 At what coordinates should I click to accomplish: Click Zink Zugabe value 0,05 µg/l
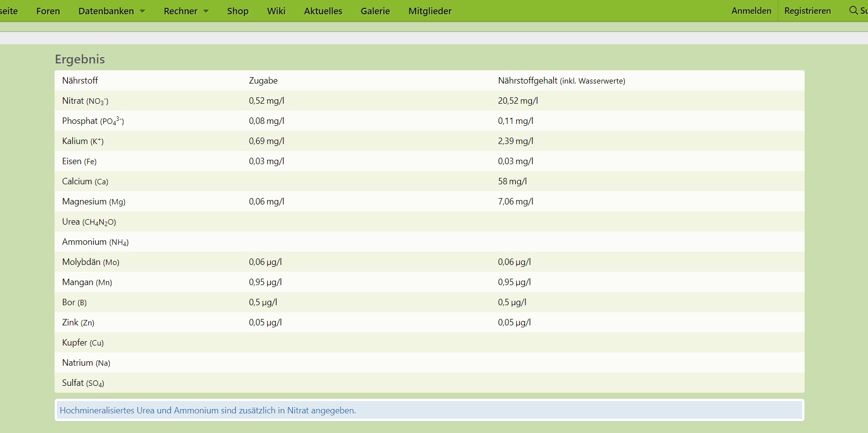[265, 322]
